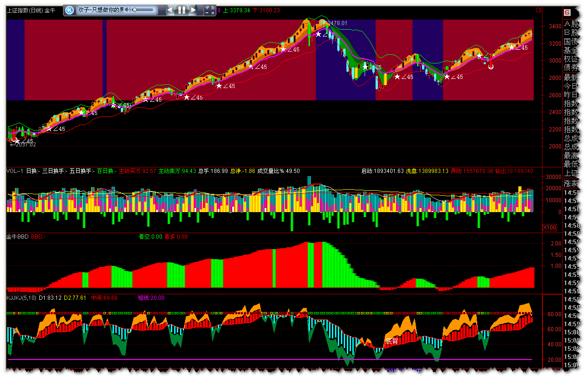Skip to the previous track in mini player

170,10
